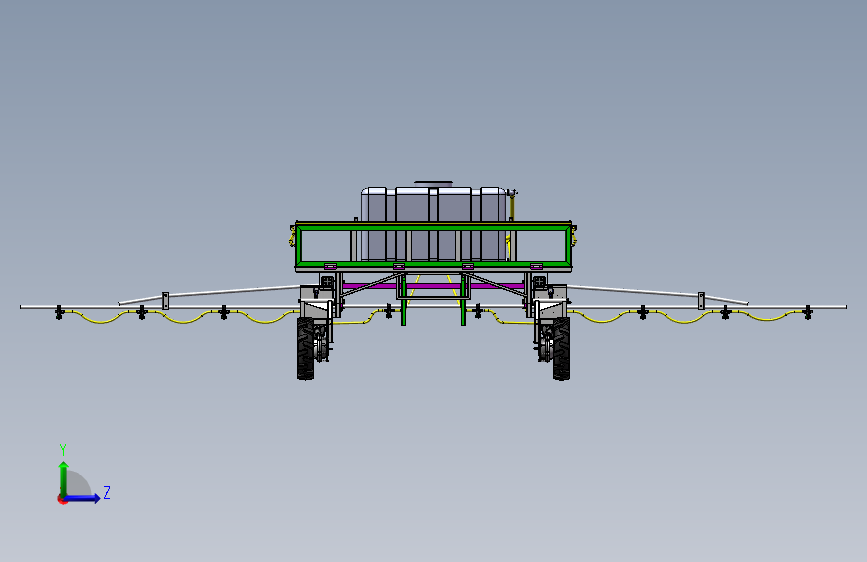
Task: Select the round fill cap atop the tank
Action: click(x=434, y=184)
